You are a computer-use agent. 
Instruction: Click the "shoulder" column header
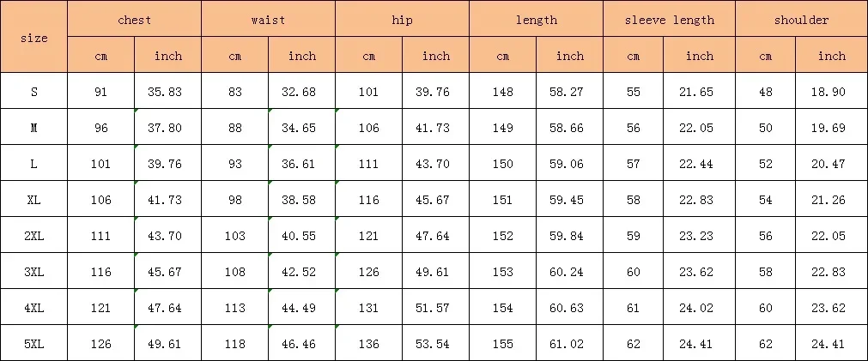click(x=801, y=20)
